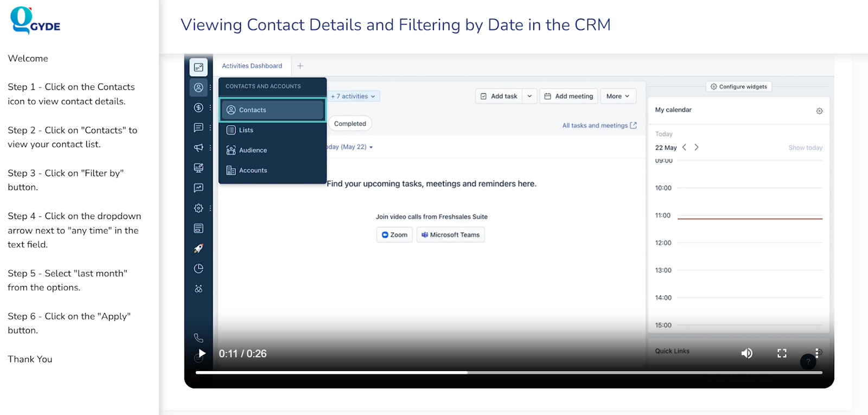Mute the video with speaker icon
Image resolution: width=868 pixels, height=415 pixels.
click(x=747, y=353)
